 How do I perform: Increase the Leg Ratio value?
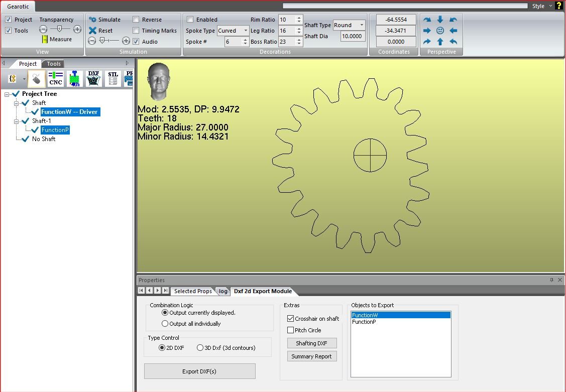299,29
